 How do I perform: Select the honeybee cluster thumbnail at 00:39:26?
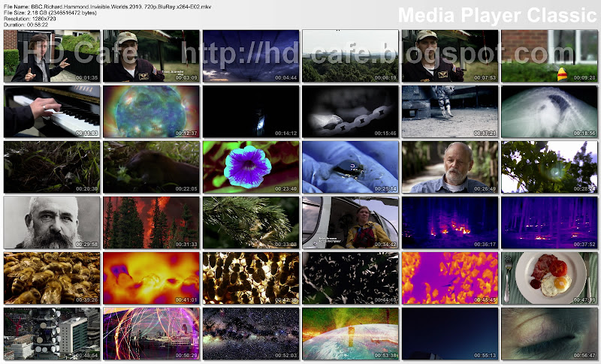(x=52, y=278)
